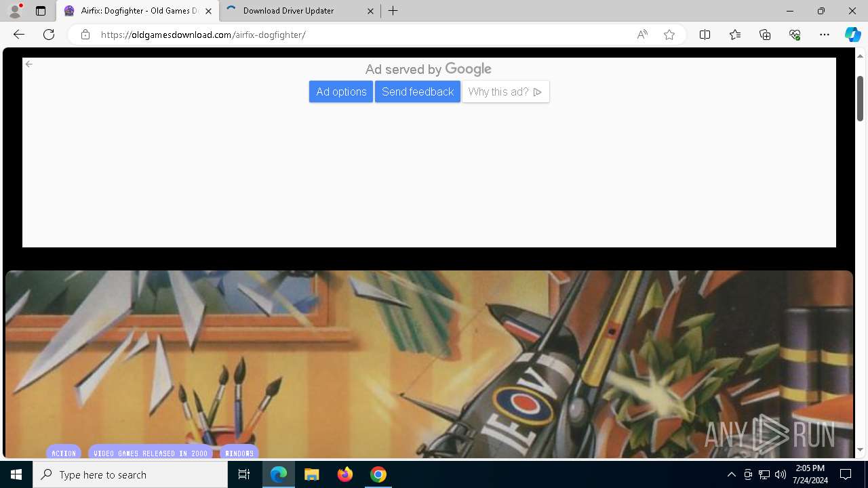Activate Read aloud icon in address bar
This screenshot has width=868, height=488.
pos(642,35)
